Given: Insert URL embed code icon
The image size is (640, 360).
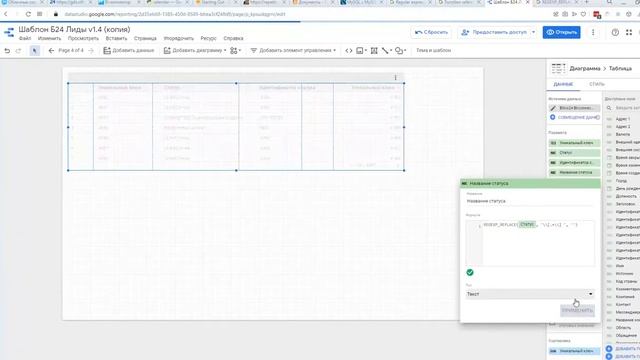Looking at the screenshot, I should pos(349,51).
